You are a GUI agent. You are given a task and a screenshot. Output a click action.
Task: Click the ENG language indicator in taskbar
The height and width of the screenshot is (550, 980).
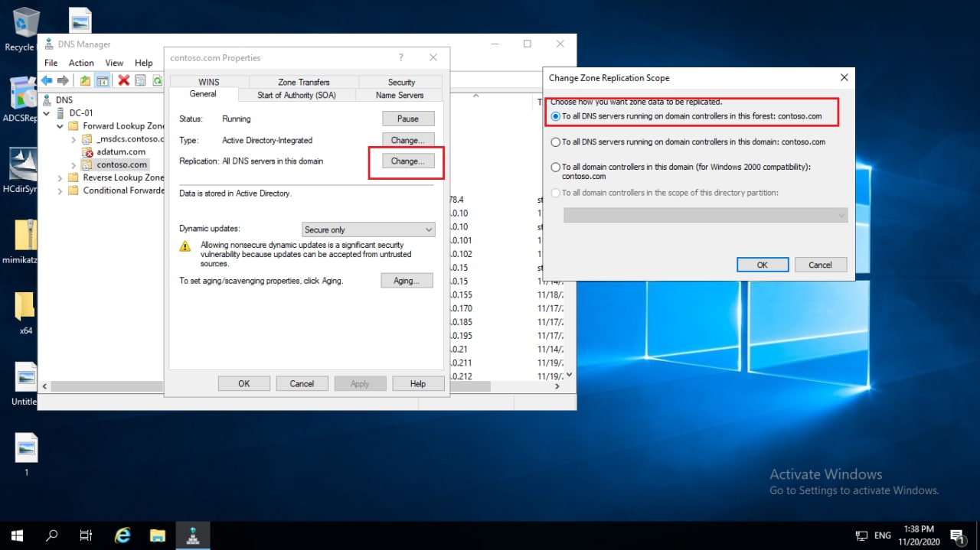pos(883,535)
